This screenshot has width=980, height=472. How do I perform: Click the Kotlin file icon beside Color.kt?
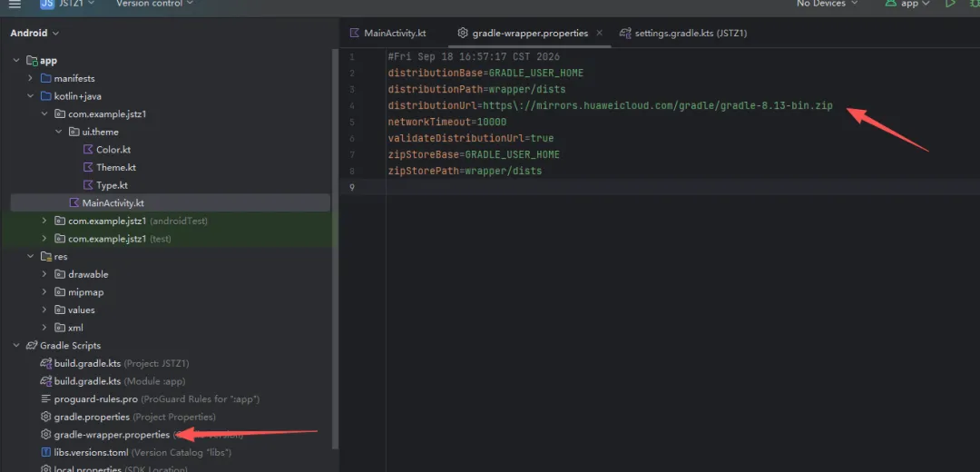[x=88, y=150]
